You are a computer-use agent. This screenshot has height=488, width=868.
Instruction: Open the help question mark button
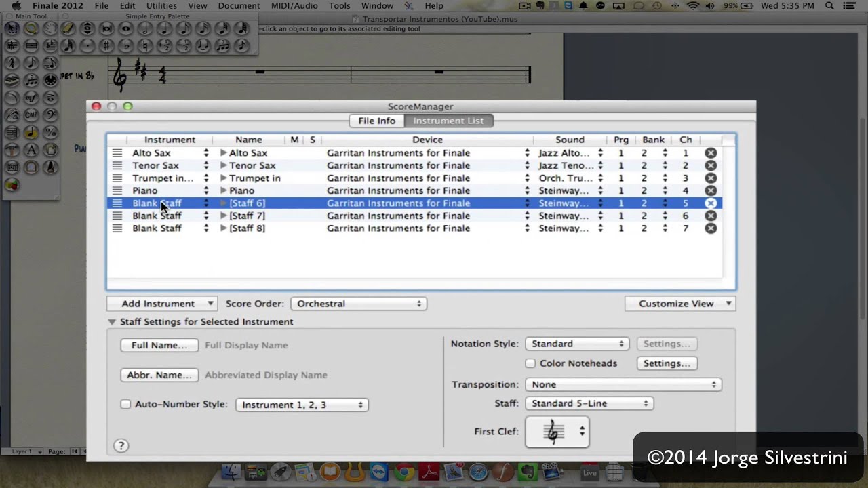pos(121,445)
